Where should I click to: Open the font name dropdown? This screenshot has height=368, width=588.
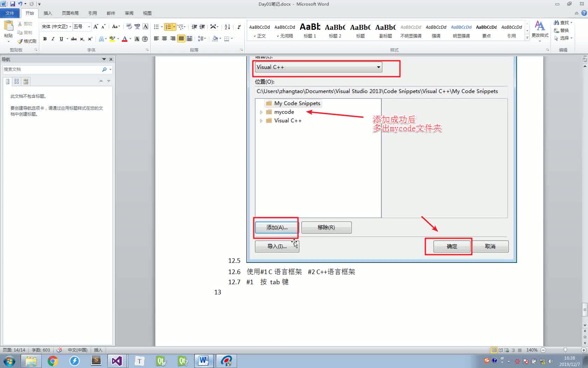pyautogui.click(x=70, y=27)
